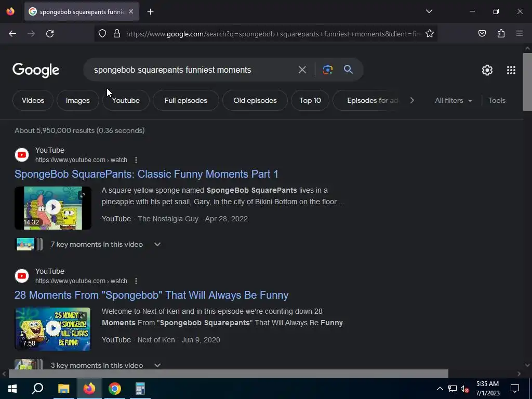Select the Old episodes filter chip
This screenshot has width=532, height=399.
coord(255,100)
